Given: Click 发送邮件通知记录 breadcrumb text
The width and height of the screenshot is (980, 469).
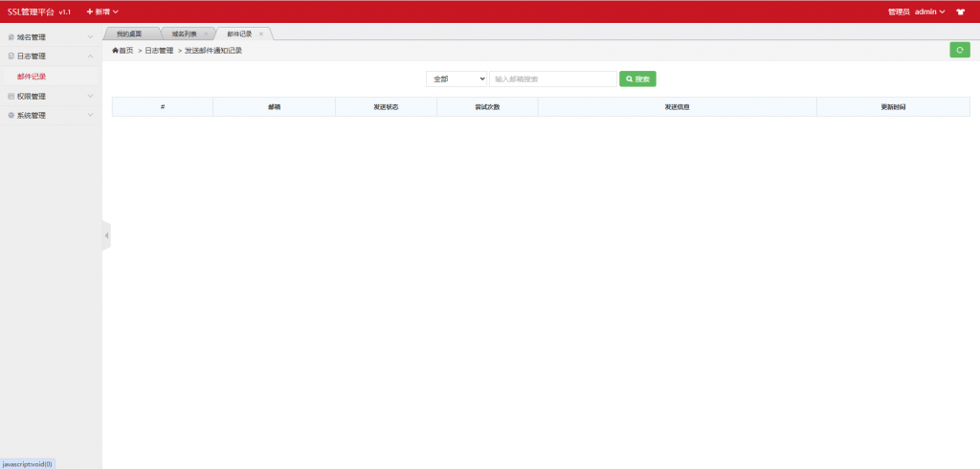Looking at the screenshot, I should (213, 51).
